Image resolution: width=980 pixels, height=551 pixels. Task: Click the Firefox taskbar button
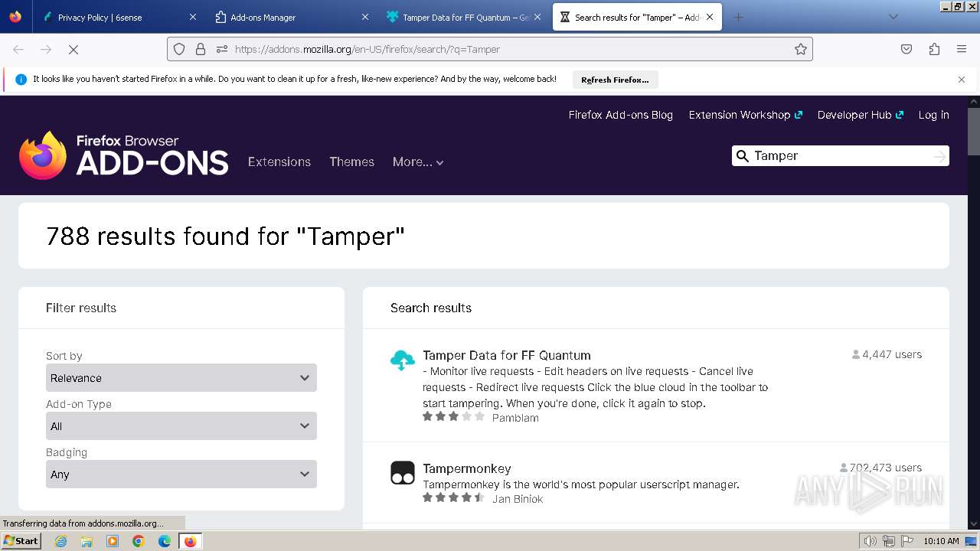click(x=190, y=541)
